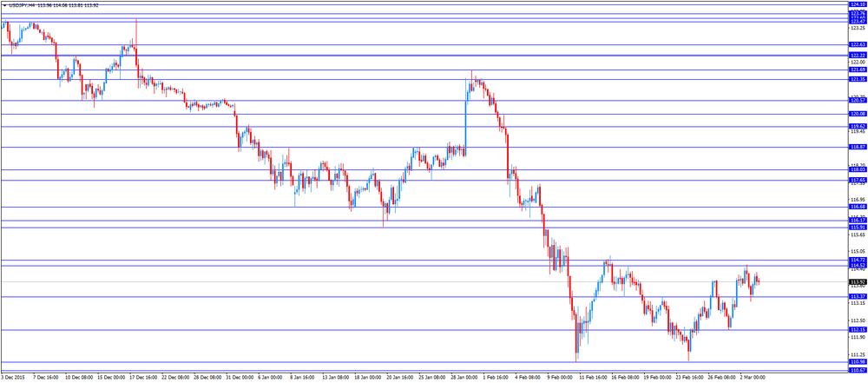Click the 120.57 price level label
The height and width of the screenshot is (383, 868).
(858, 101)
